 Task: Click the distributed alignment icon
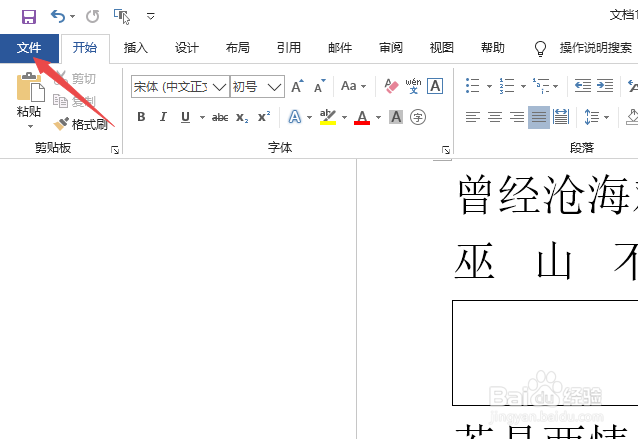(561, 118)
